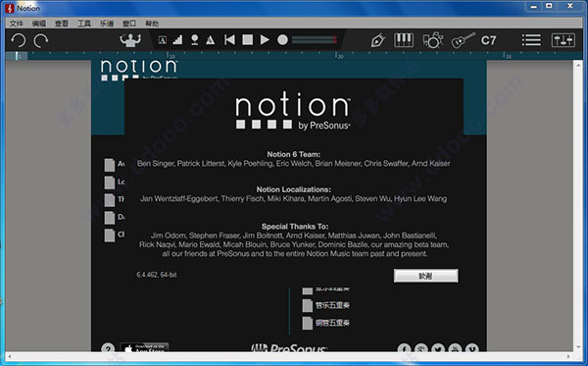Click measure 30 on the timeline ruler

click(507, 56)
